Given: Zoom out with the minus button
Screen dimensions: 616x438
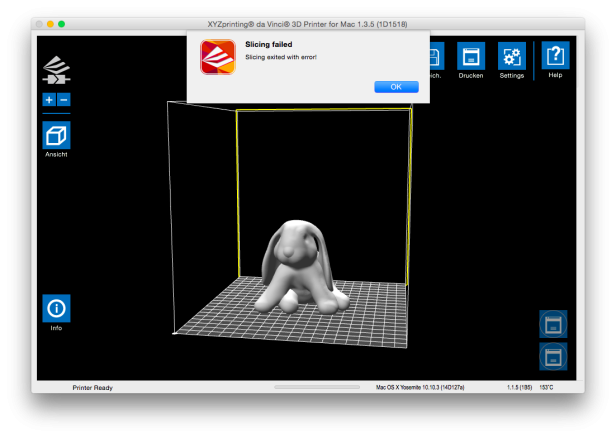Looking at the screenshot, I should [x=64, y=100].
